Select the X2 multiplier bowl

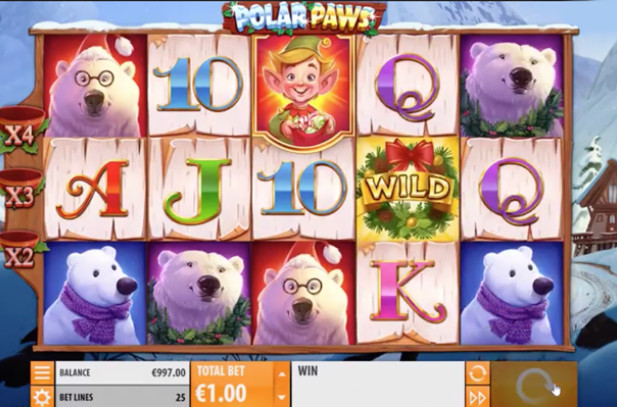20,250
